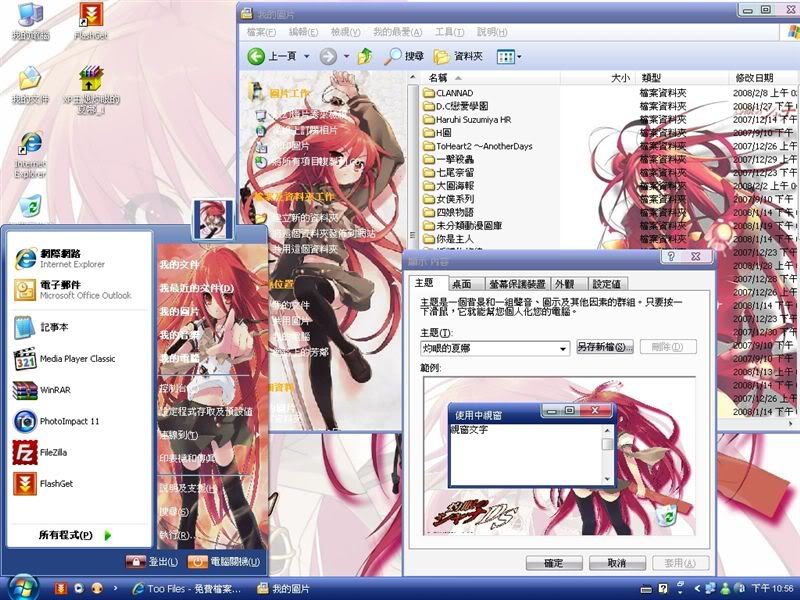The height and width of the screenshot is (600, 800).
Task: Click the media player quick launch icon
Action: click(79, 588)
